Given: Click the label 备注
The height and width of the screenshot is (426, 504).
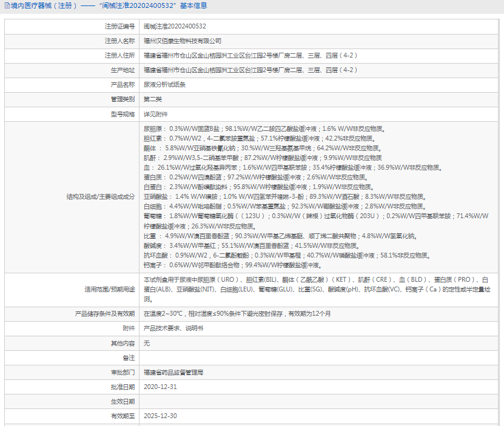Looking at the screenshot, I should pos(129,358).
